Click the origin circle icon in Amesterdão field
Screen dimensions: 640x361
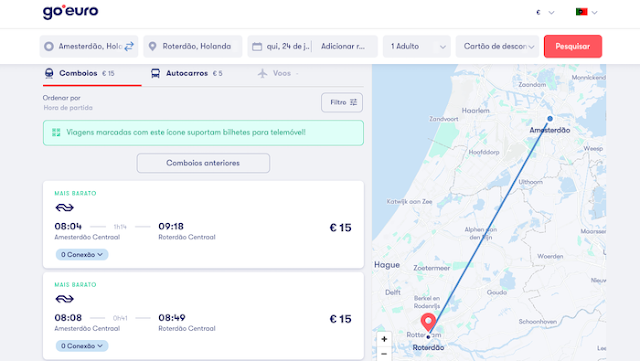point(49,47)
